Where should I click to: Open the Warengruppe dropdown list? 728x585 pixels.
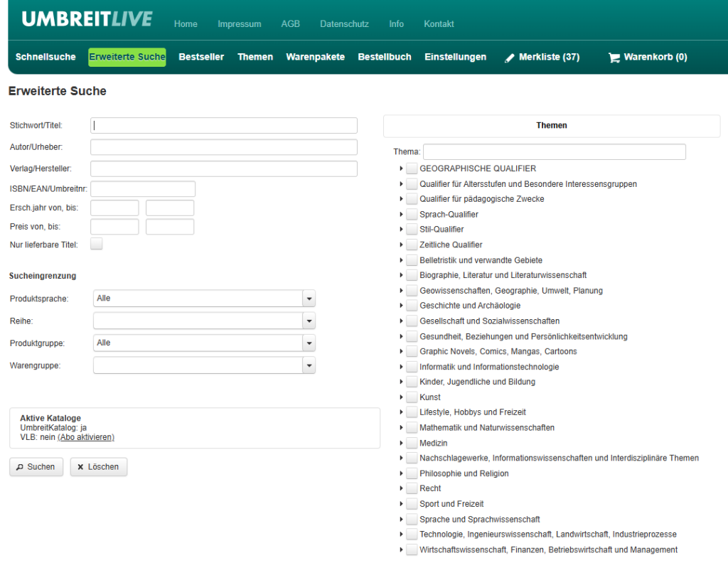(x=309, y=365)
